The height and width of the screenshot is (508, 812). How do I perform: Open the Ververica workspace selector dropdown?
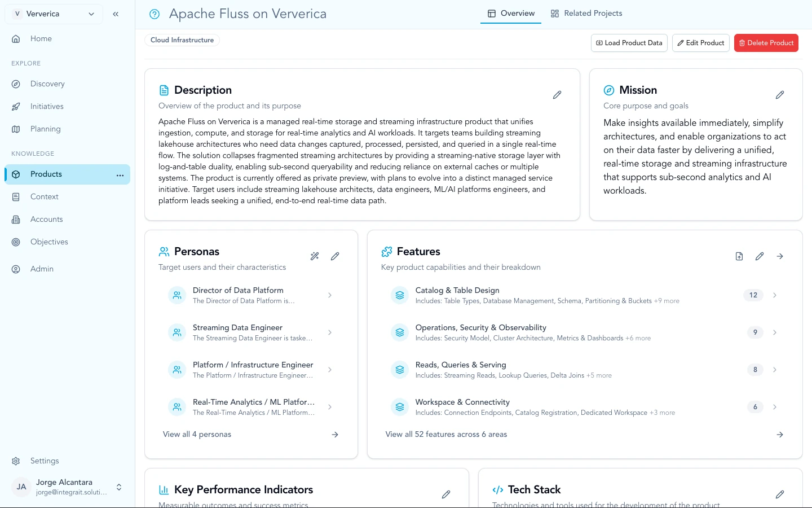(x=54, y=14)
